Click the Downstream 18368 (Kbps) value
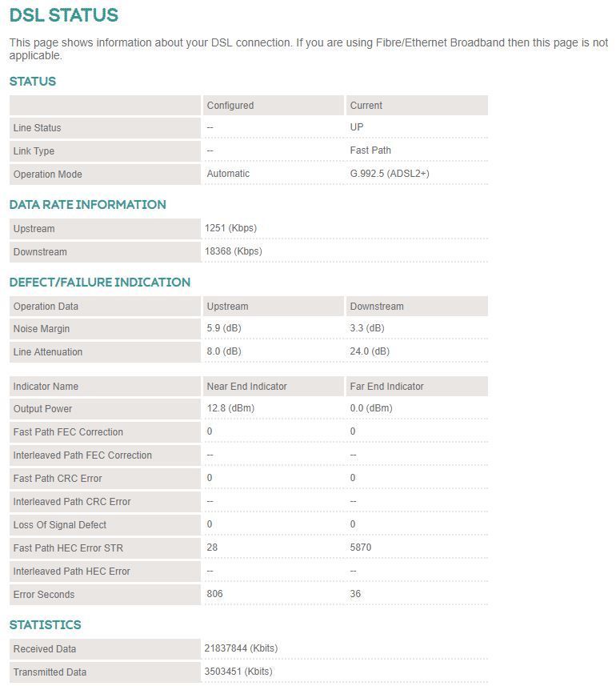The image size is (616, 686). pyautogui.click(x=234, y=251)
